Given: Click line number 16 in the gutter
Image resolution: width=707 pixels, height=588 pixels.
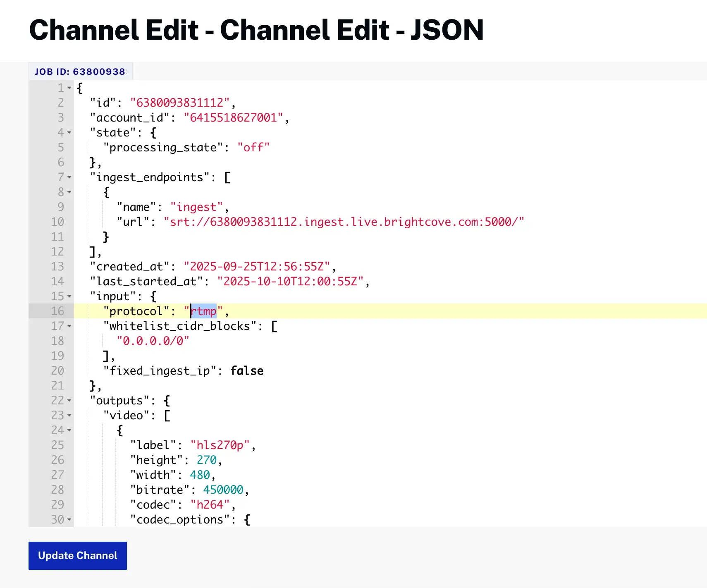Looking at the screenshot, I should [x=58, y=311].
